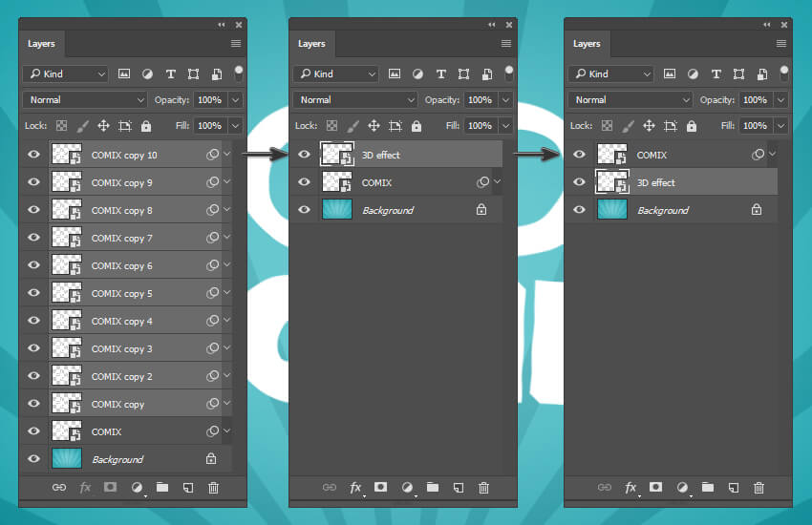Screen dimensions: 812x525
Task: Lock all icon in right panel
Action: 692,126
